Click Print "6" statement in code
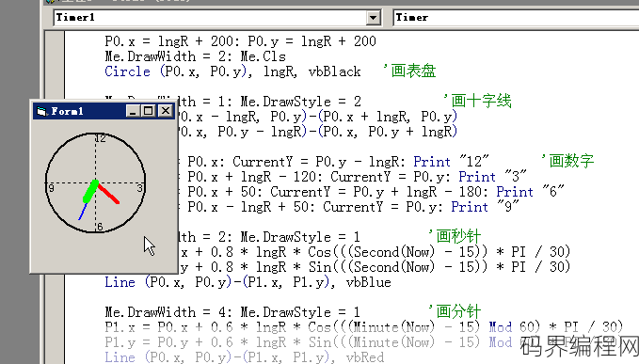The image size is (639, 364). [x=530, y=192]
